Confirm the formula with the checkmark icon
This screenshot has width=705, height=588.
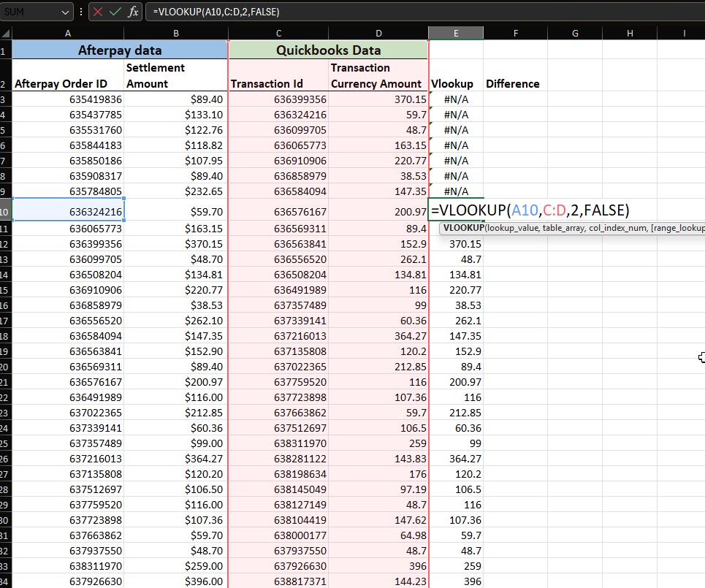[115, 12]
